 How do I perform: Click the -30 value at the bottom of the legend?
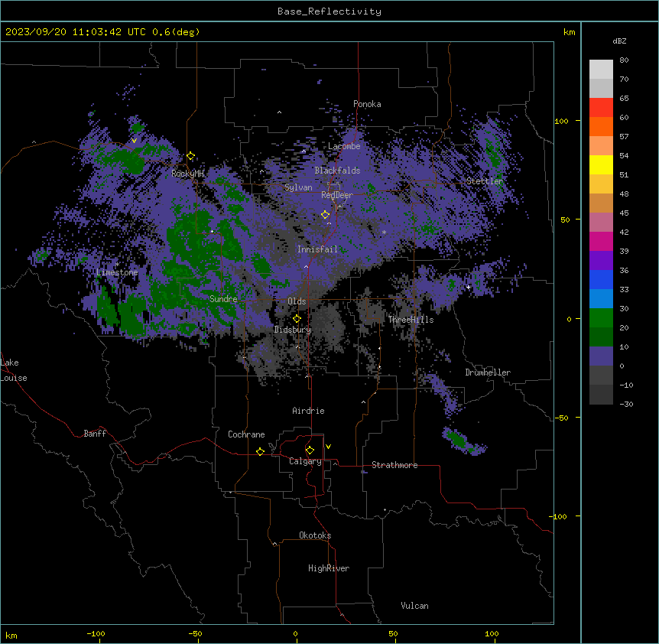tap(626, 404)
